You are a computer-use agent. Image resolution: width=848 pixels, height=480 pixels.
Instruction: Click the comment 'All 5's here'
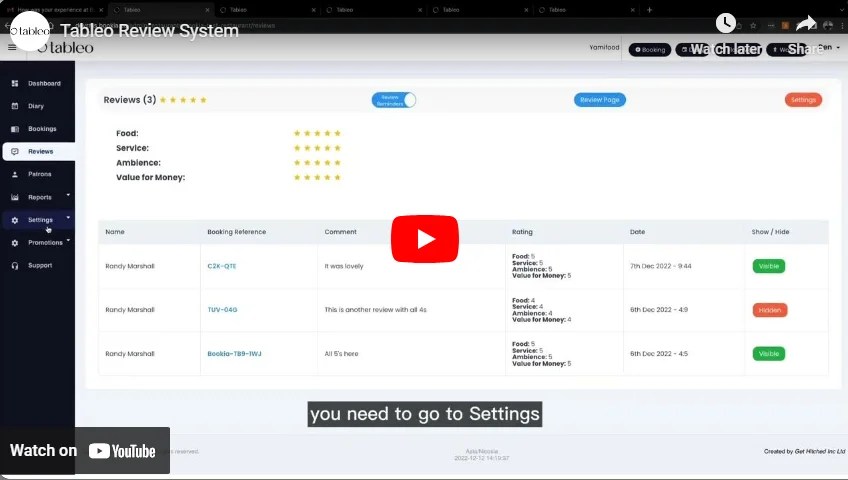coord(341,354)
